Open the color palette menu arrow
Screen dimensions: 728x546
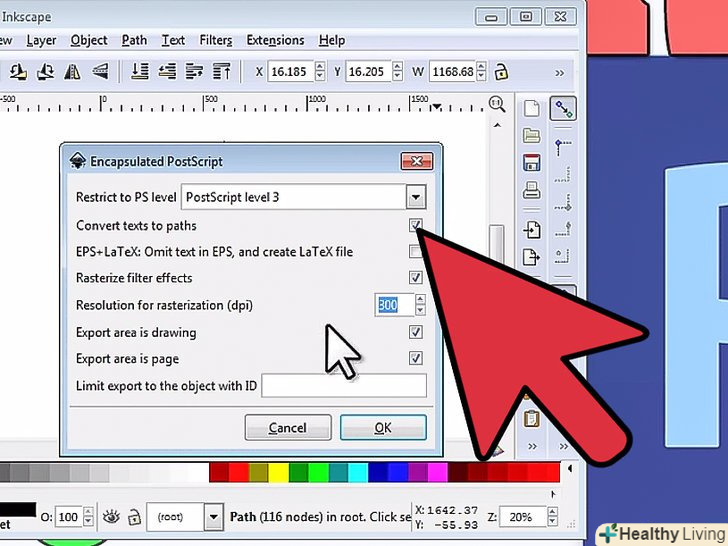point(570,469)
